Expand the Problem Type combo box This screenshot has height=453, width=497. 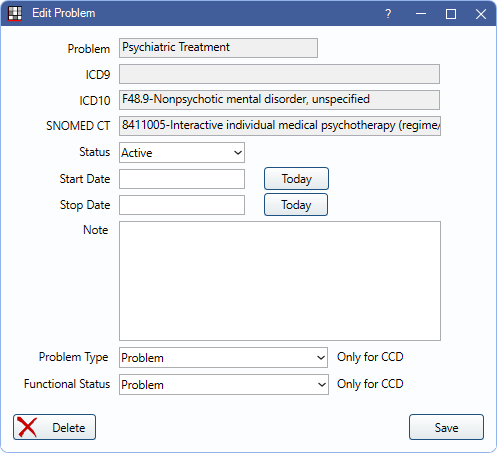[x=223, y=358]
